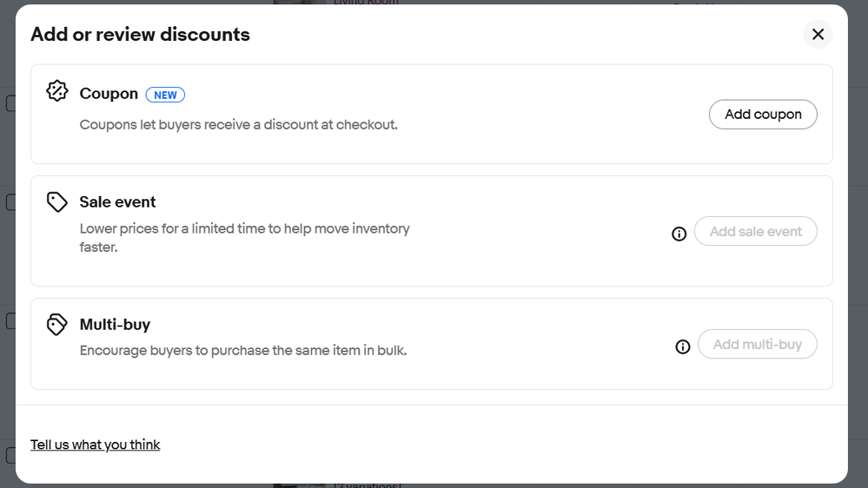868x488 pixels.
Task: Close the Add or review discounts dialog
Action: [818, 34]
